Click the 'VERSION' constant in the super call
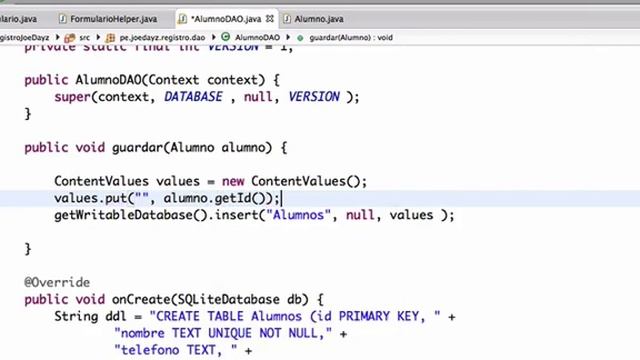Image resolution: width=640 pixels, height=360 pixels. pos(314,97)
